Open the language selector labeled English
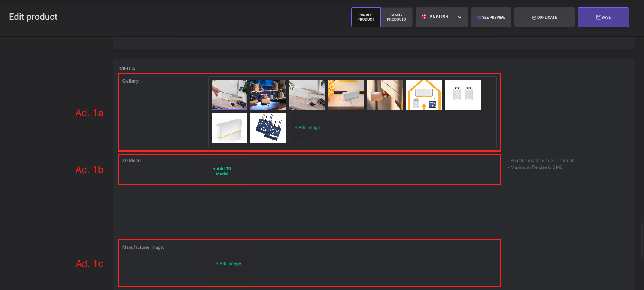The image size is (644, 290). point(439,17)
